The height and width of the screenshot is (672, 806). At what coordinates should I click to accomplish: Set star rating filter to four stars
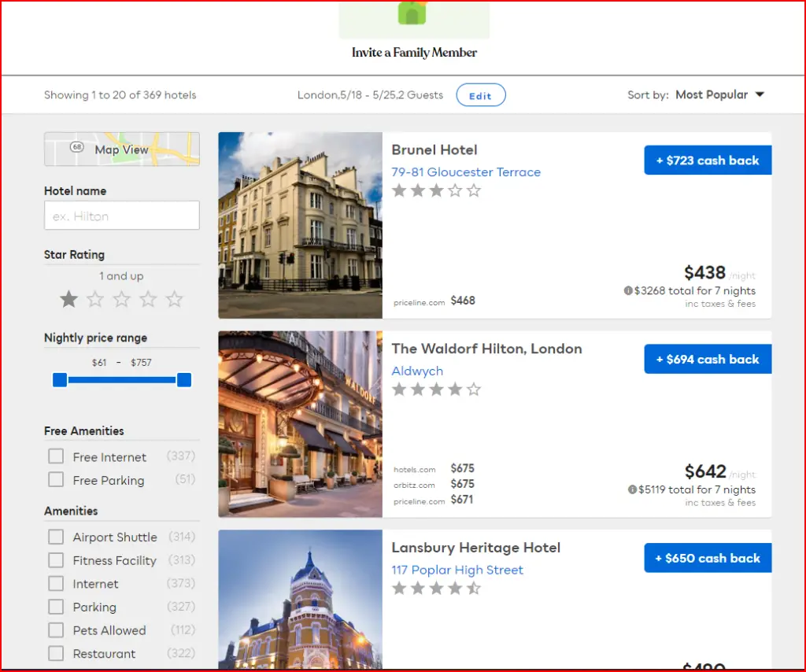coord(148,298)
